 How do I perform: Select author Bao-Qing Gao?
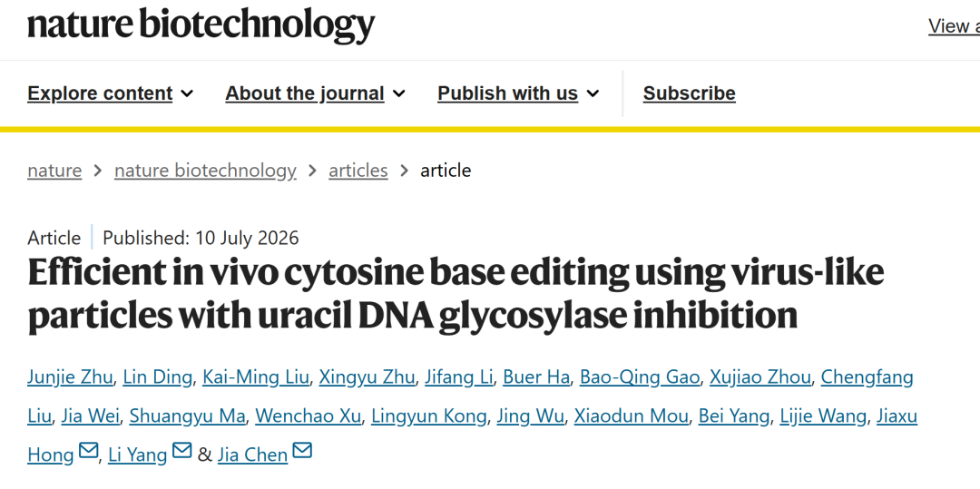tap(640, 377)
